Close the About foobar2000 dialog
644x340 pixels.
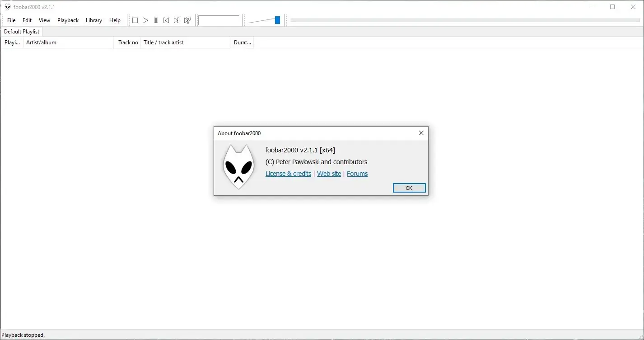[x=421, y=133]
